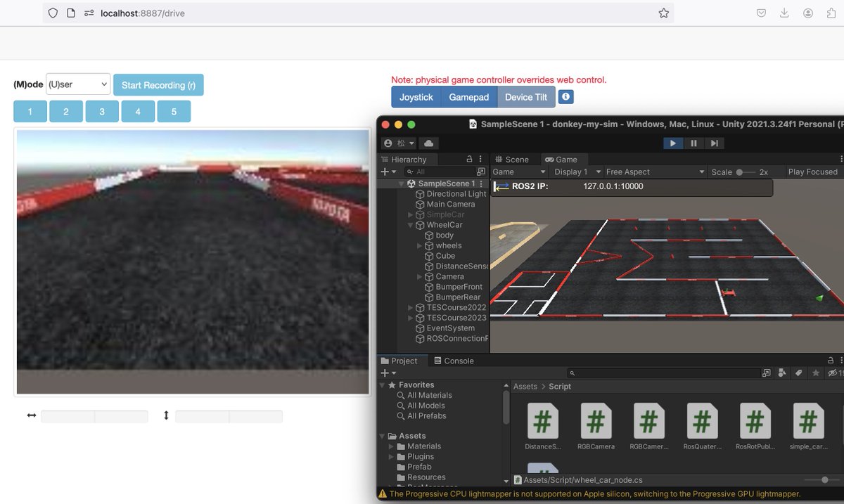Screen dimensions: 844x504
Task: Click the Project favorites star icon
Action: click(x=816, y=373)
